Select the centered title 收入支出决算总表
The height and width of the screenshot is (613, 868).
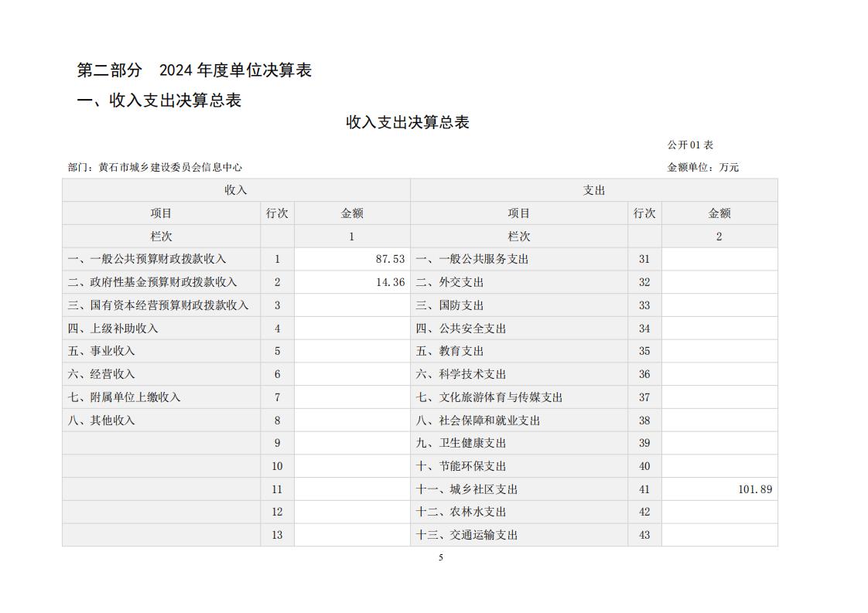tap(407, 122)
